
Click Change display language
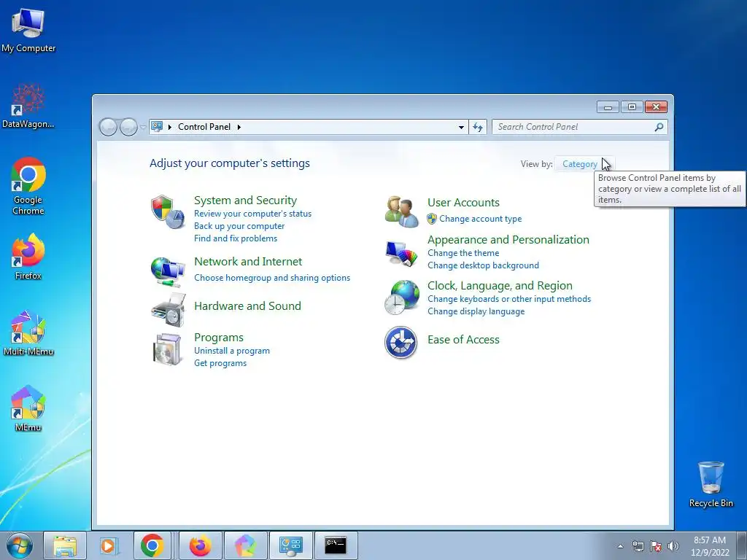pyautogui.click(x=476, y=311)
